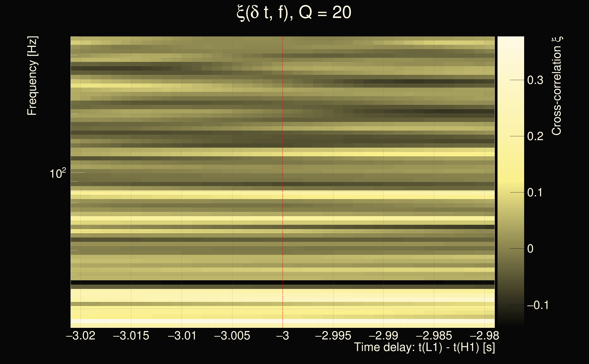The width and height of the screenshot is (589, 364).
Task: Click the -2.985 x-axis tick label
Action: click(434, 336)
